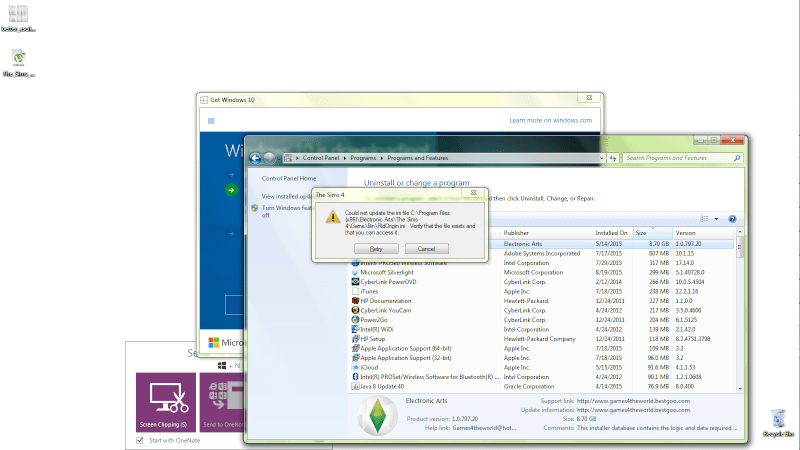Screen dimensions: 800x450
Task: Select Power2Go entry
Action: coord(374,320)
